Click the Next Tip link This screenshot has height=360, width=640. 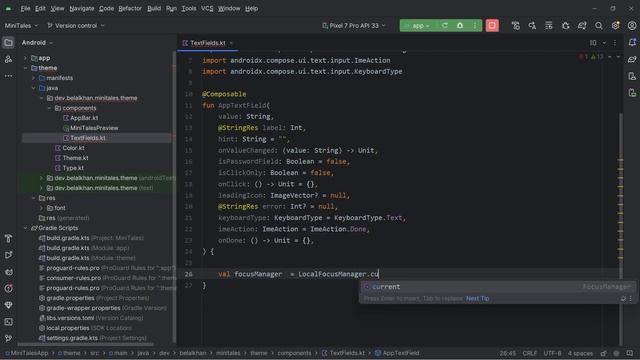(x=478, y=299)
